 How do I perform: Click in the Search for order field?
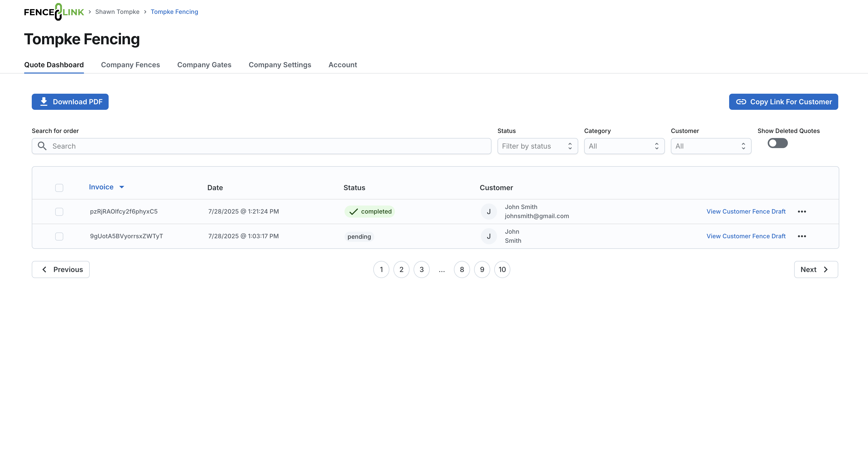point(261,146)
